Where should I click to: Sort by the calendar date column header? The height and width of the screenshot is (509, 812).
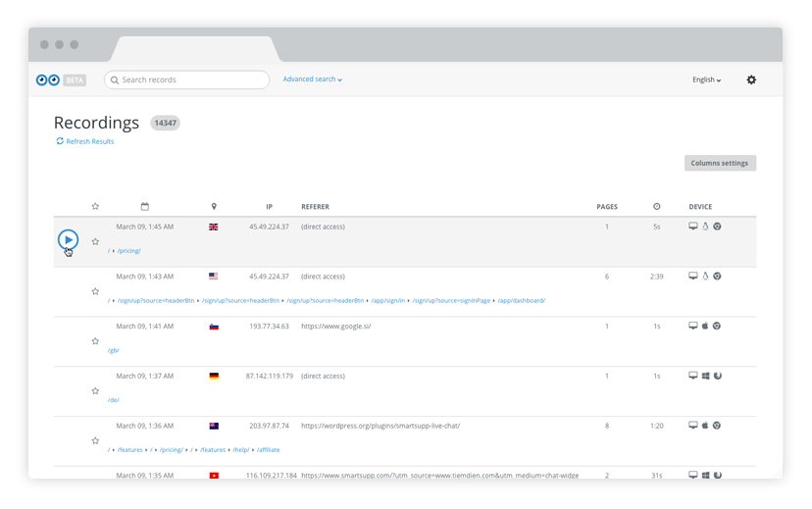[x=145, y=207]
